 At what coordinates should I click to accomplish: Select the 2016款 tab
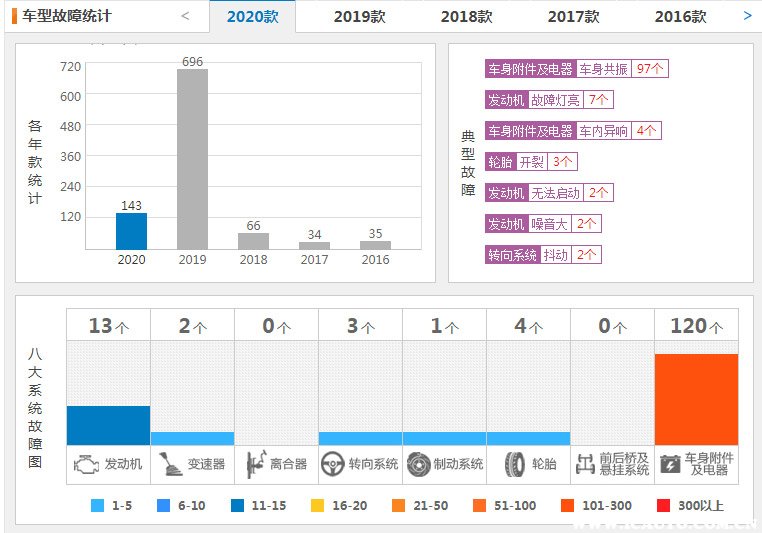pyautogui.click(x=680, y=17)
